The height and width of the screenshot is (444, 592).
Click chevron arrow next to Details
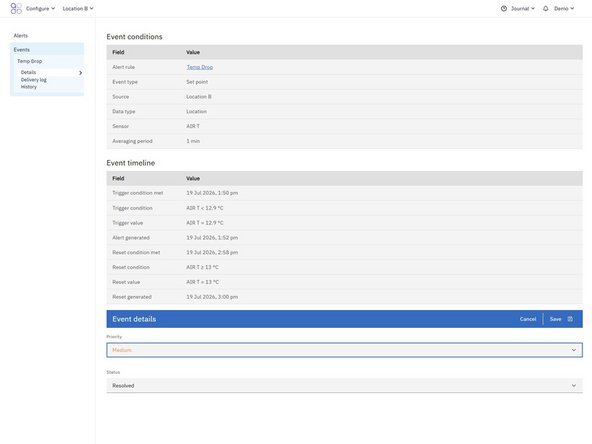pos(80,72)
